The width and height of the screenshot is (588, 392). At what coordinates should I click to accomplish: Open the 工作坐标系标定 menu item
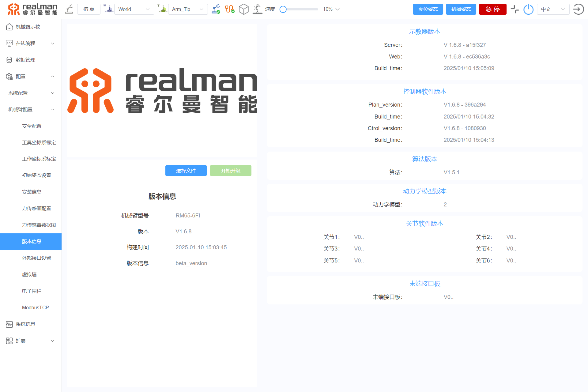[x=31, y=159]
